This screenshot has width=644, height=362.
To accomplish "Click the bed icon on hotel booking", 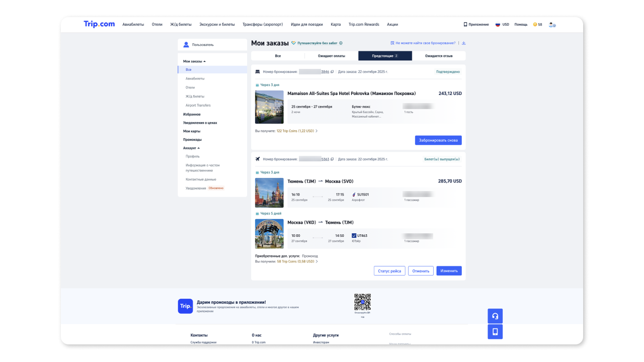I will pos(258,72).
